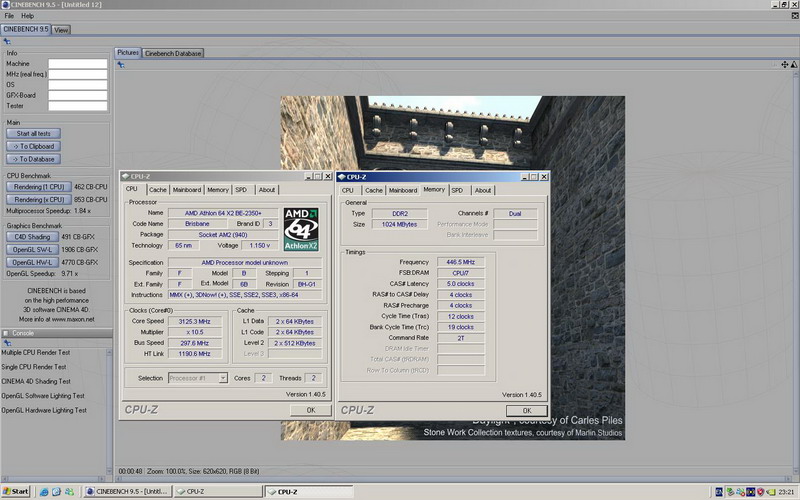Open SPD tab in left CPU-Z window
Viewport: 800px width, 500px height.
point(241,190)
